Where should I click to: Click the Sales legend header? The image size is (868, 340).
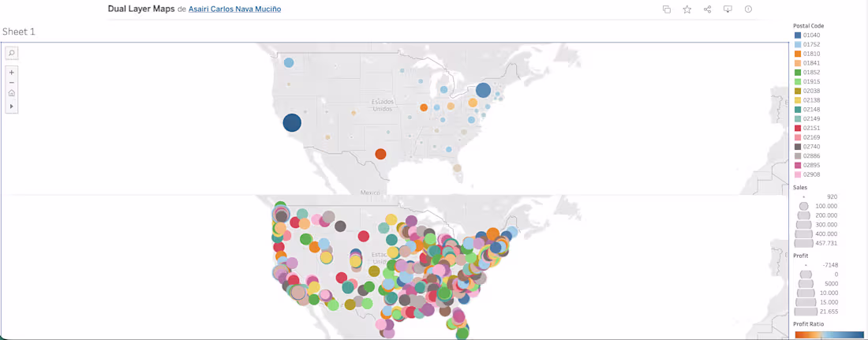coord(799,188)
